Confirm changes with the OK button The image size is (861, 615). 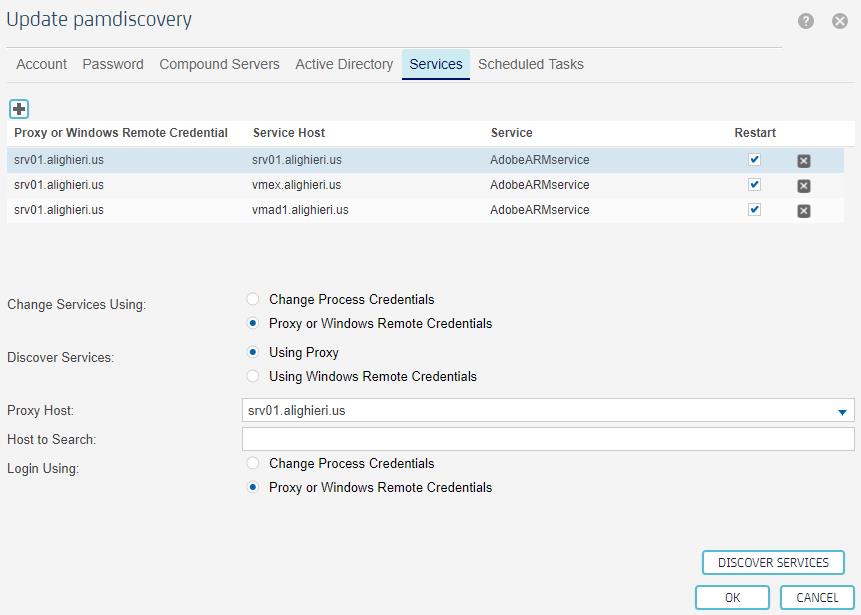[x=731, y=596]
